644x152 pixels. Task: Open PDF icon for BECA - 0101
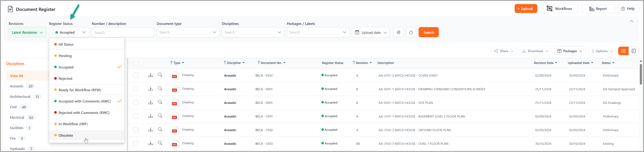(x=175, y=75)
